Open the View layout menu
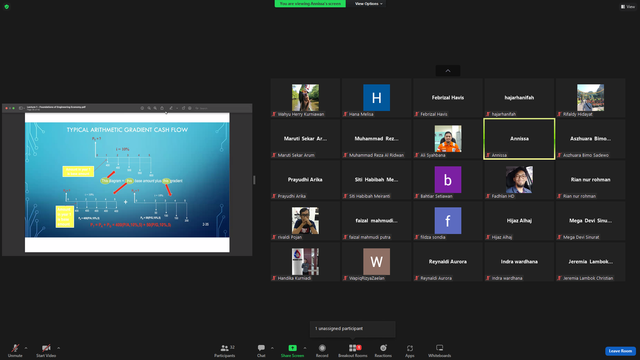The height and width of the screenshot is (360, 640). (x=628, y=7)
